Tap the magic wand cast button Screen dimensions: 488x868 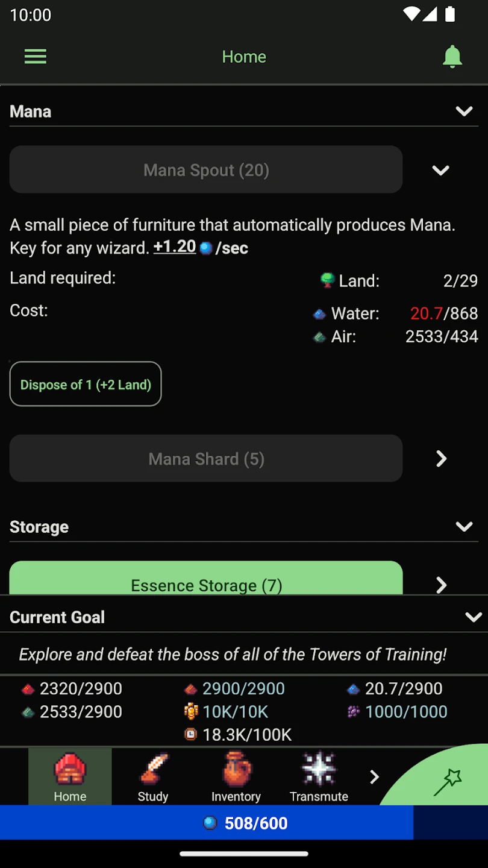coord(448,782)
